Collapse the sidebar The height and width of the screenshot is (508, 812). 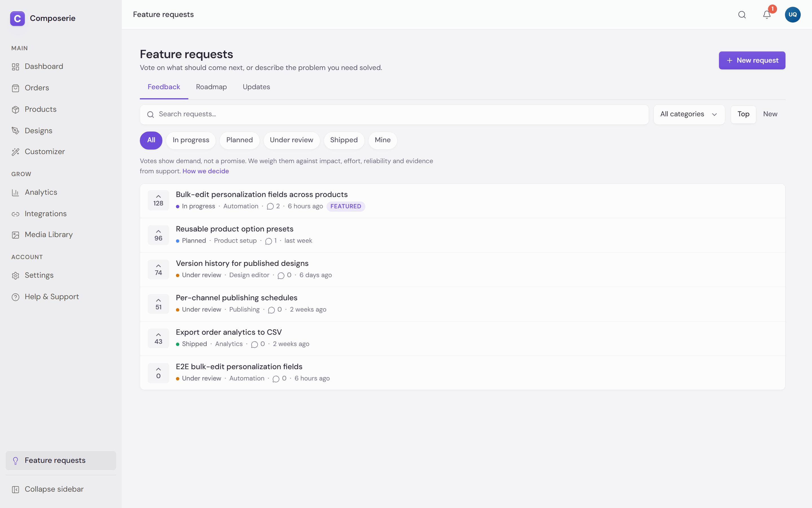coord(61,490)
